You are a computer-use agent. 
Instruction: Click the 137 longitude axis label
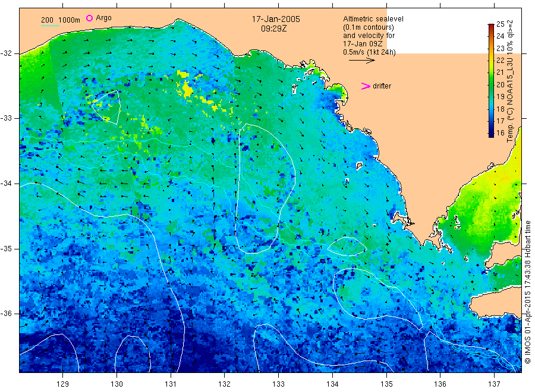[x=494, y=384]
